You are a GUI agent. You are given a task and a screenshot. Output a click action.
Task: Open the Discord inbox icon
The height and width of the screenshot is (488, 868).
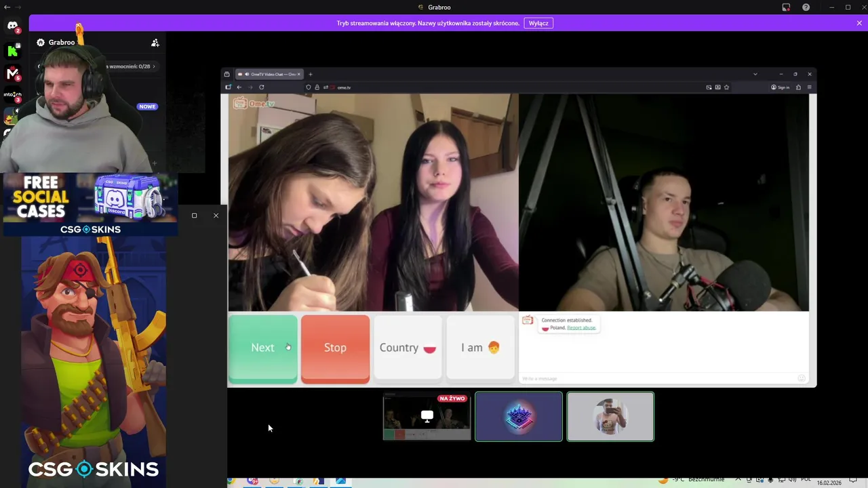point(786,7)
